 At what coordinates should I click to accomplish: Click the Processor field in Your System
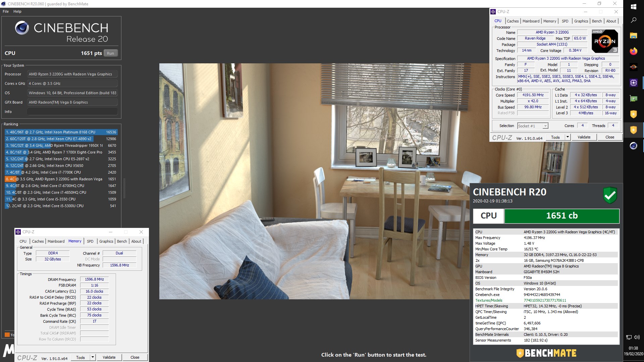pyautogui.click(x=72, y=74)
